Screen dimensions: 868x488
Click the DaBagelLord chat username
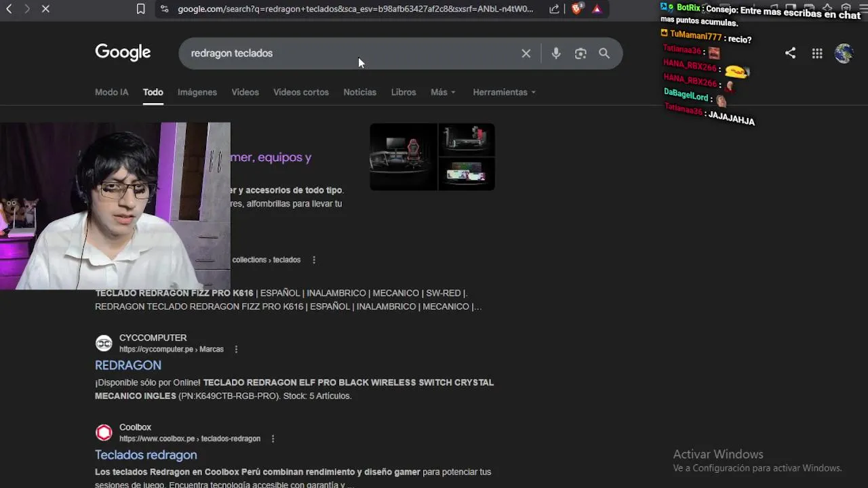coord(686,95)
